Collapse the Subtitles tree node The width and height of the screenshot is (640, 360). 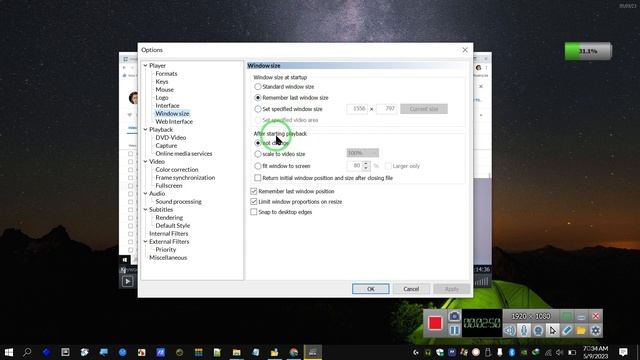(145, 209)
